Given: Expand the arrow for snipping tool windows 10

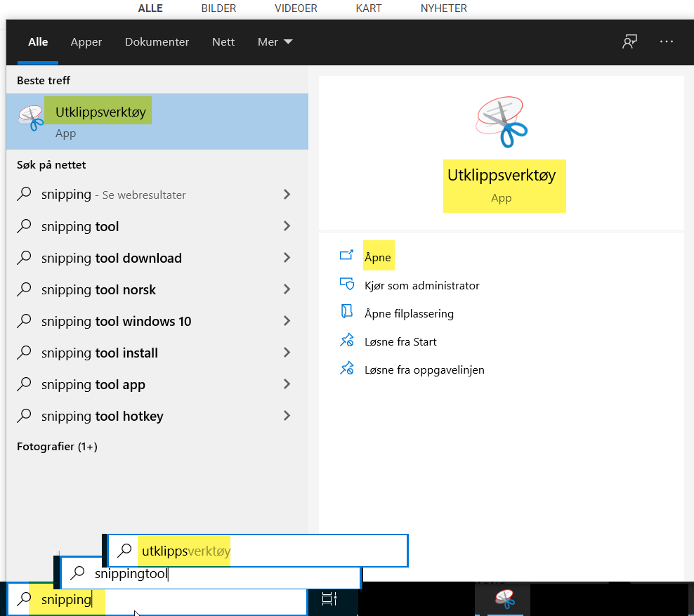Looking at the screenshot, I should tap(287, 321).
